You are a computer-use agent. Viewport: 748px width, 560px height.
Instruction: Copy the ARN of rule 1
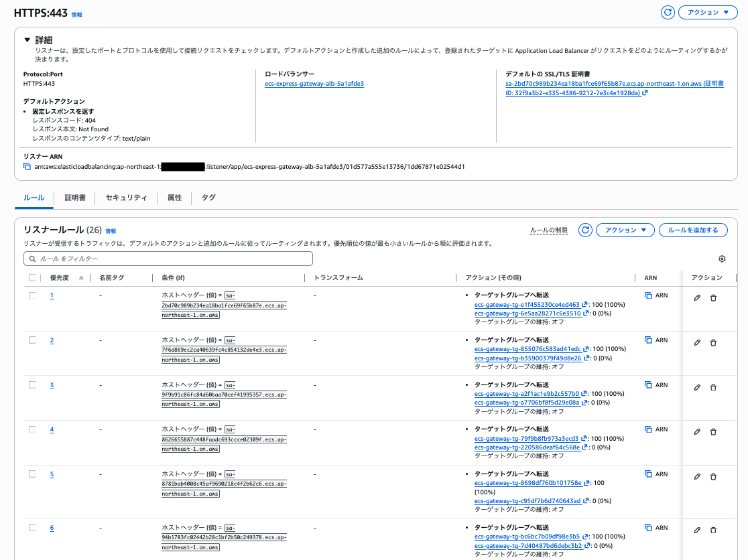[x=653, y=295]
